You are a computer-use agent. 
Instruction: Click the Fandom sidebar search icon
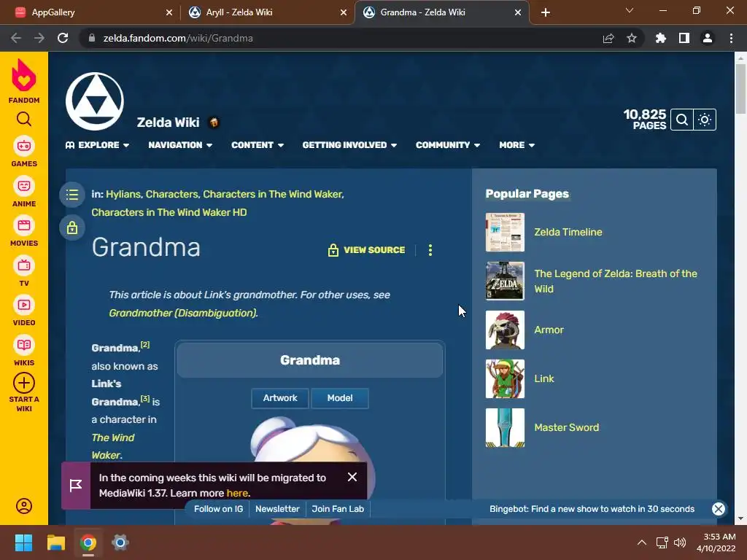[x=24, y=119]
